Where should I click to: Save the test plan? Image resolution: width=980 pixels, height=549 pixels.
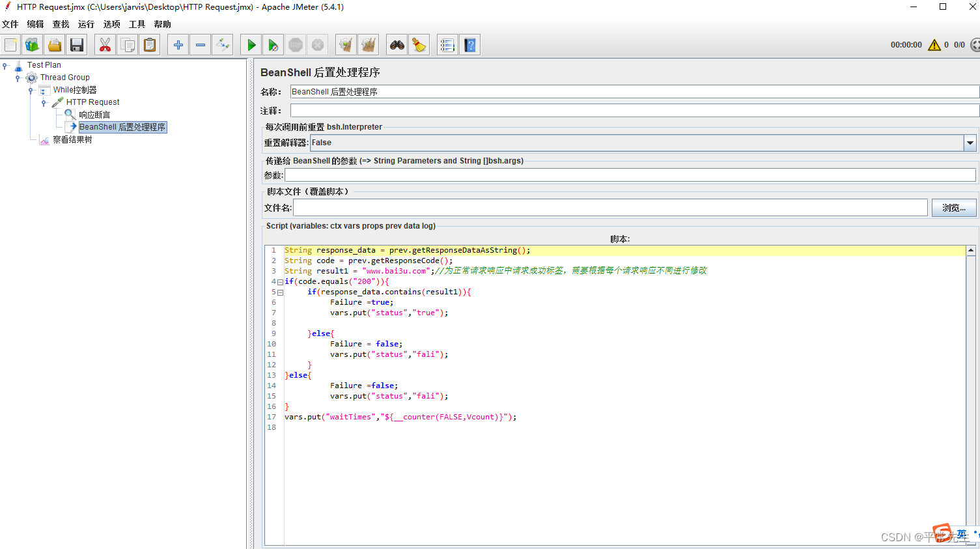(77, 44)
